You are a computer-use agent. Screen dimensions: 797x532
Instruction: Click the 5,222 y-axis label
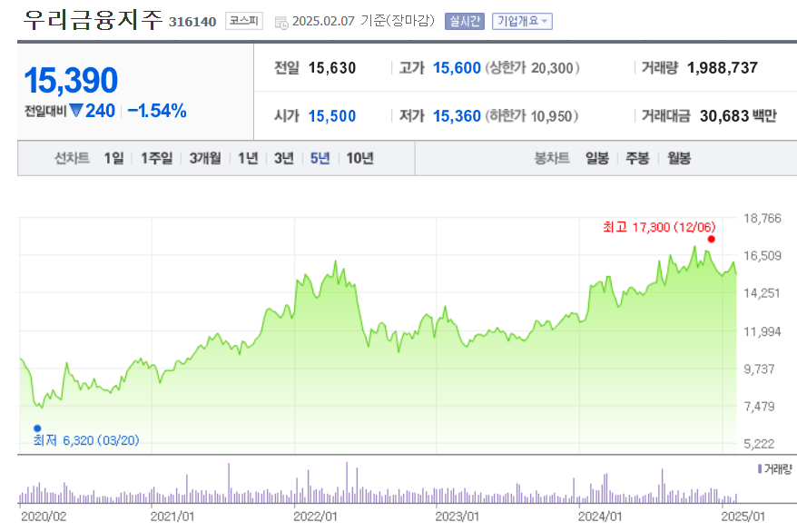tap(759, 444)
